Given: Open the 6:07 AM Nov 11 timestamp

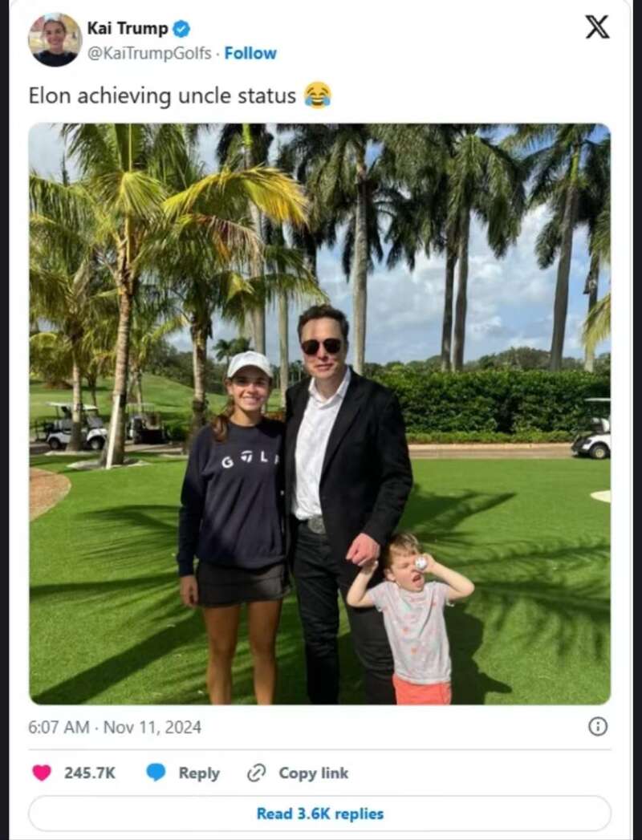Looking at the screenshot, I should tap(115, 727).
